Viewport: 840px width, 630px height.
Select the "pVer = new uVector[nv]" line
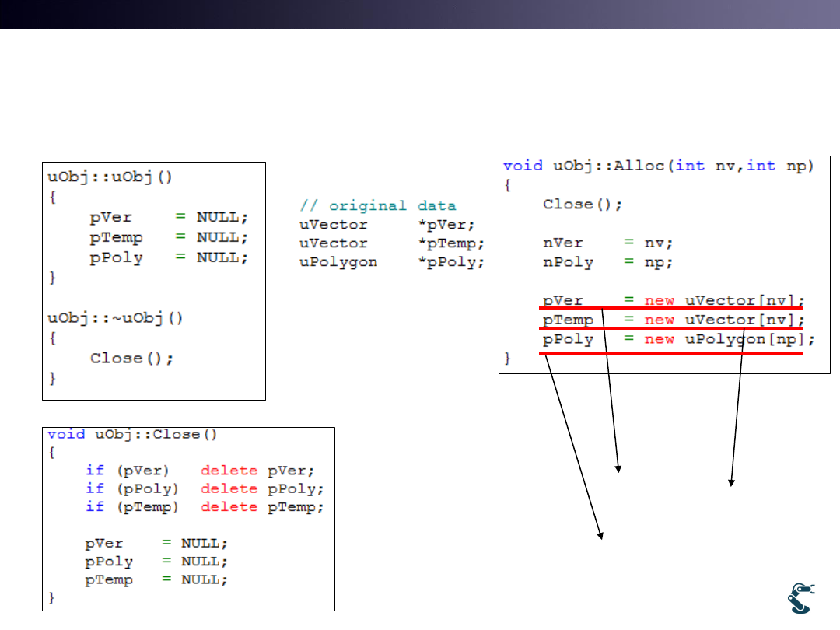[x=674, y=300]
